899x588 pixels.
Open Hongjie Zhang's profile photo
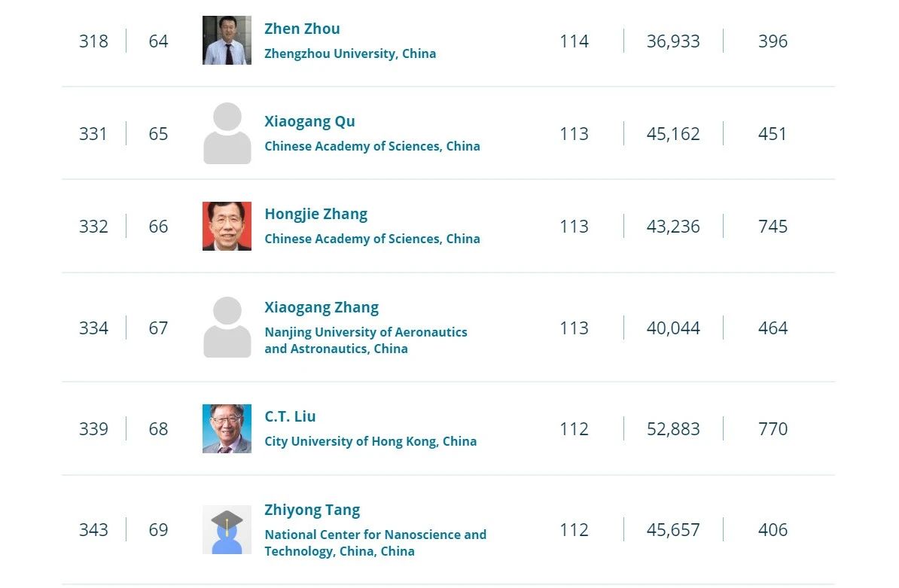(x=227, y=226)
